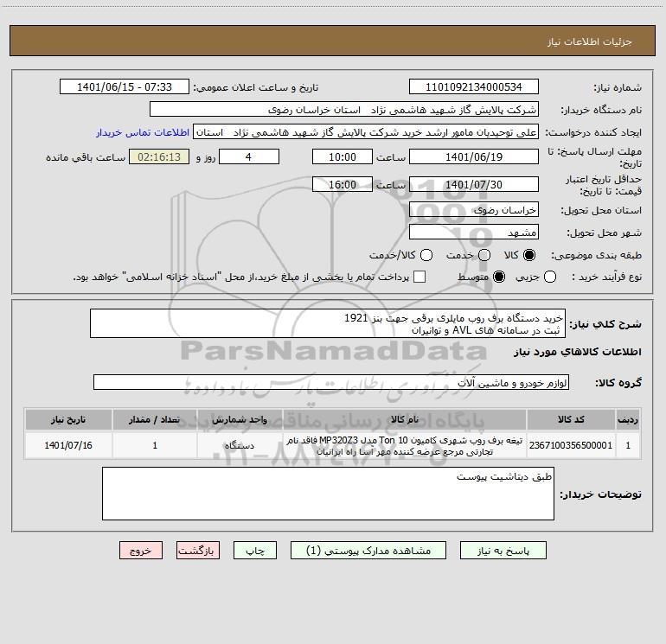
Task: Choose the جزیی purchase type radio
Action: (x=549, y=277)
